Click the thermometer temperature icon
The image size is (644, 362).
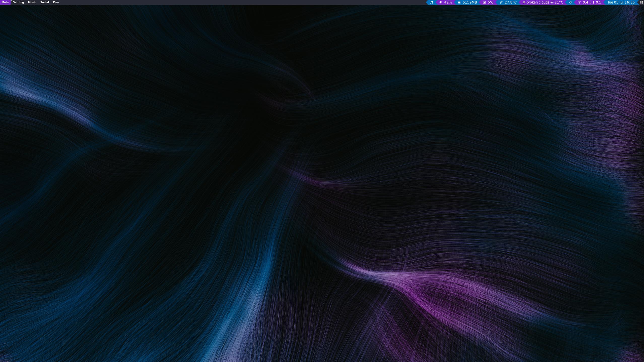pos(501,2)
